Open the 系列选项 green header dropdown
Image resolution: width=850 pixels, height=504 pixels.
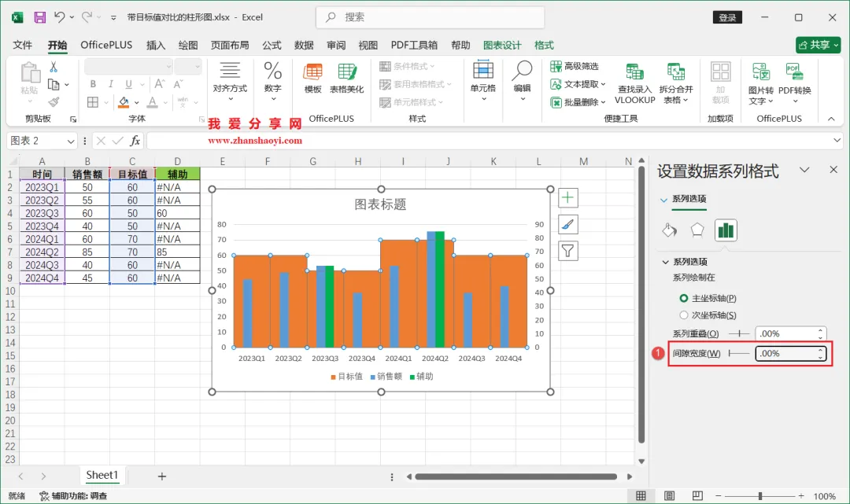click(663, 200)
